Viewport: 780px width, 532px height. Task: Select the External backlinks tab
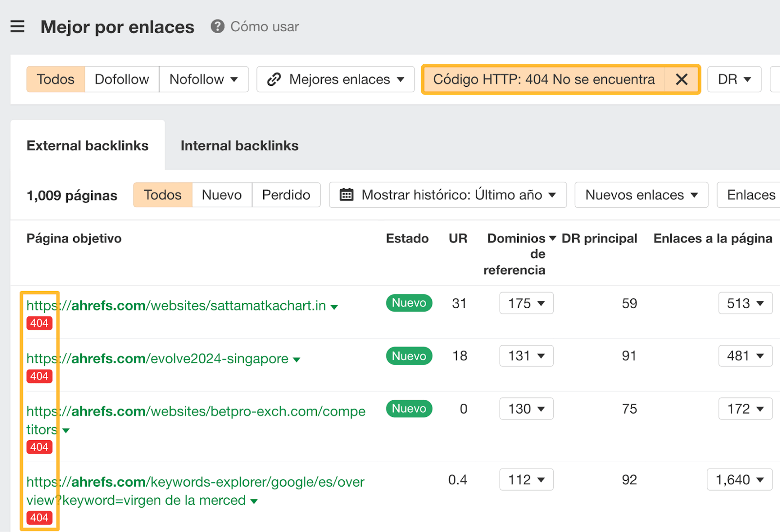(x=88, y=145)
